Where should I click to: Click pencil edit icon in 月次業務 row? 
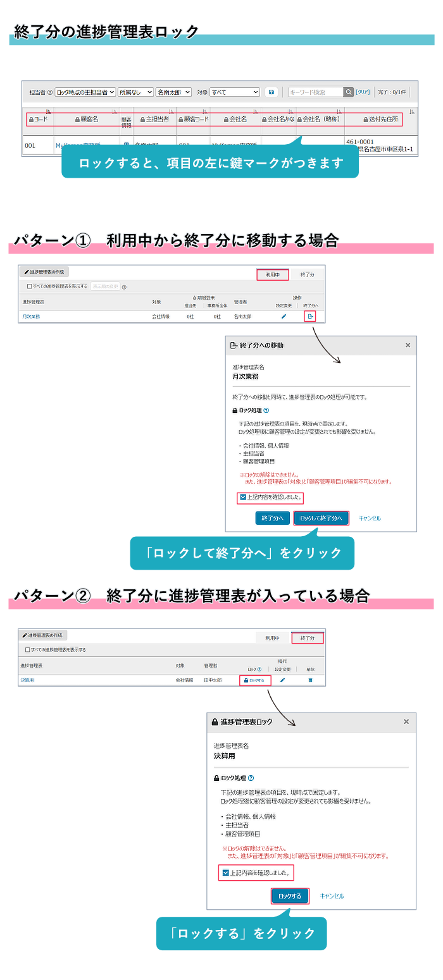284,316
